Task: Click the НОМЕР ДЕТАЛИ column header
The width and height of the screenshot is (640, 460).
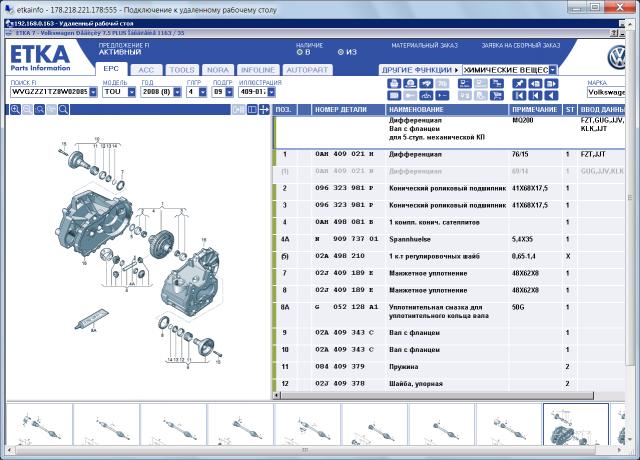Action: coord(349,109)
